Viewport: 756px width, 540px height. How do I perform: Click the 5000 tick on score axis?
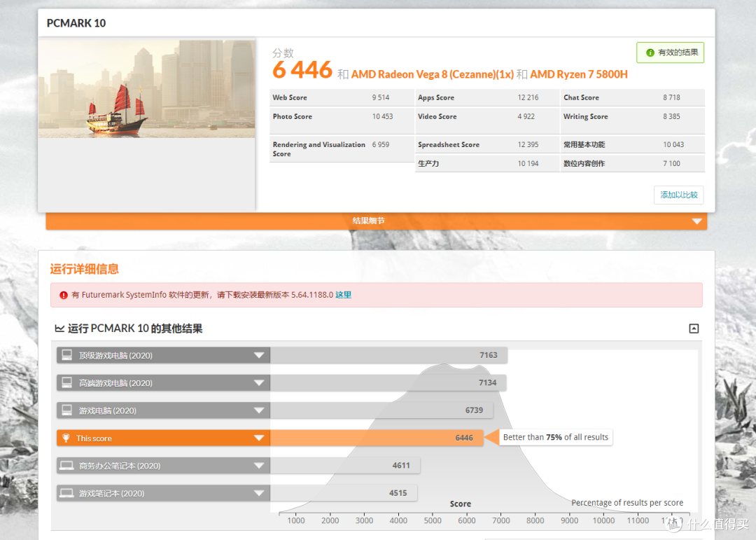point(433,520)
